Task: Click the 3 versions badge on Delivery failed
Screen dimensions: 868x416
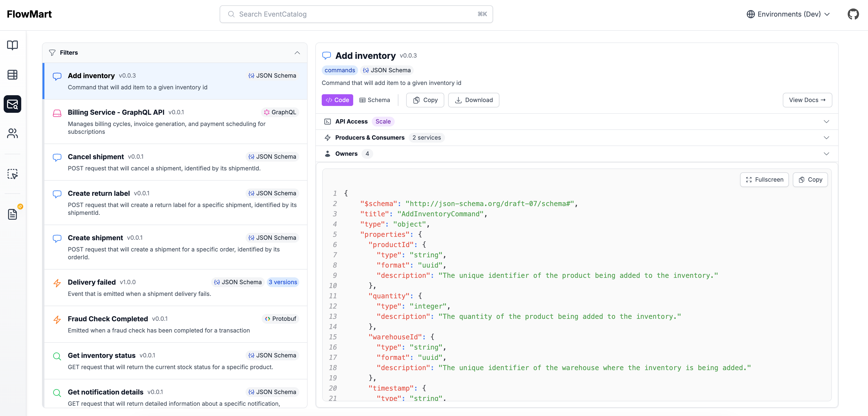Action: [x=283, y=282]
